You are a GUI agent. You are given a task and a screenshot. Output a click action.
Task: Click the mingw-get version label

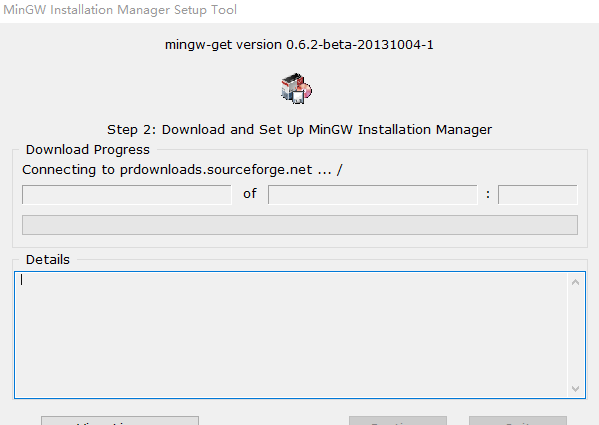coord(299,45)
